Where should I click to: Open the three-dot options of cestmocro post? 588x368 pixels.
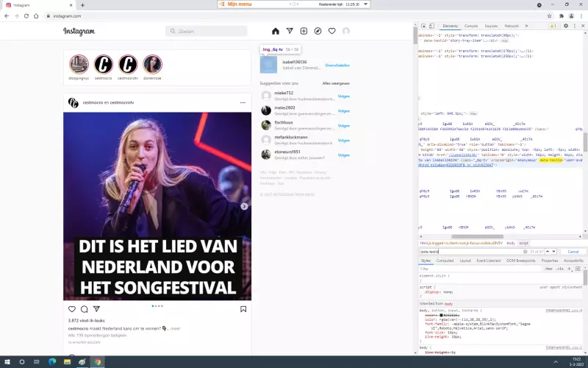pyautogui.click(x=243, y=102)
